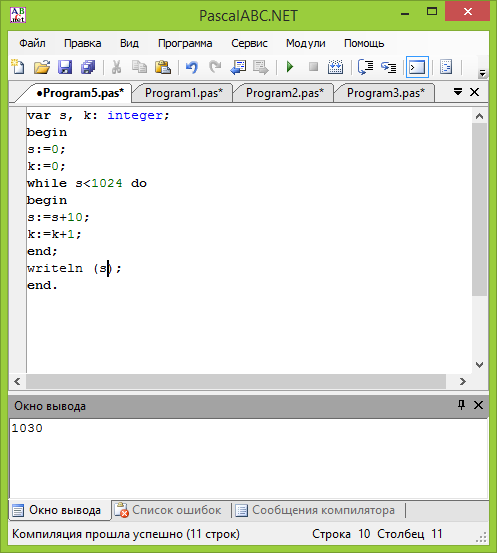Save the program with the floppy icon
The width and height of the screenshot is (497, 553).
[65, 67]
